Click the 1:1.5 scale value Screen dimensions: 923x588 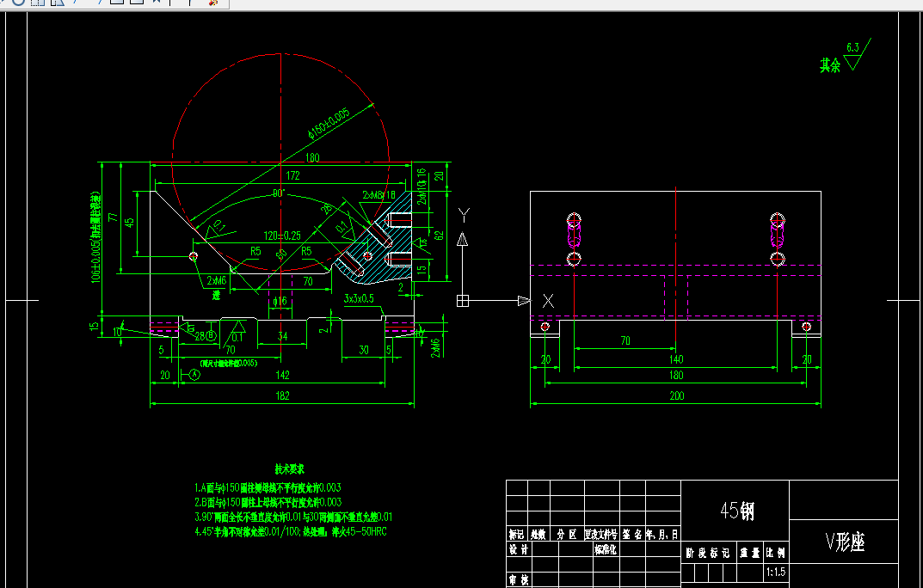(776, 572)
